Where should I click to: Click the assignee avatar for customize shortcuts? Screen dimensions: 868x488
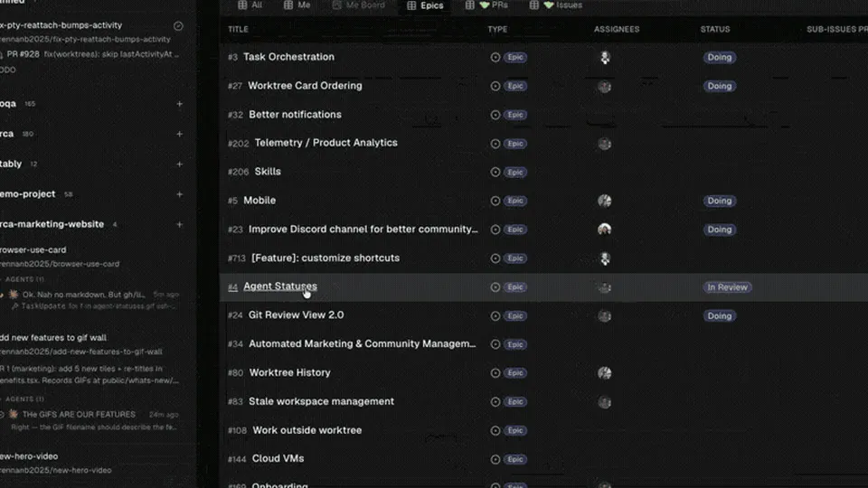(x=605, y=258)
